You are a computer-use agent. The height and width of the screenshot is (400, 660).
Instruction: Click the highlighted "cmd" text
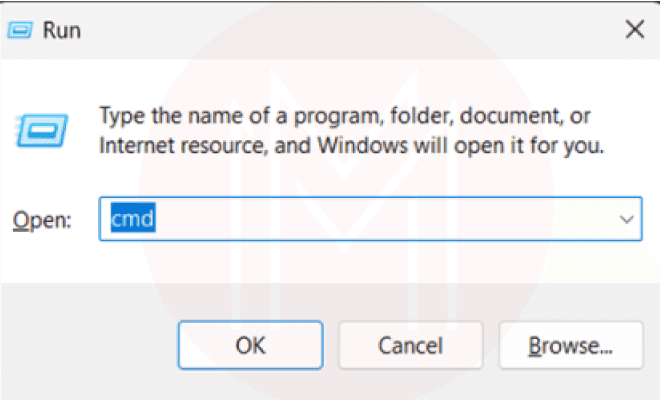(130, 219)
